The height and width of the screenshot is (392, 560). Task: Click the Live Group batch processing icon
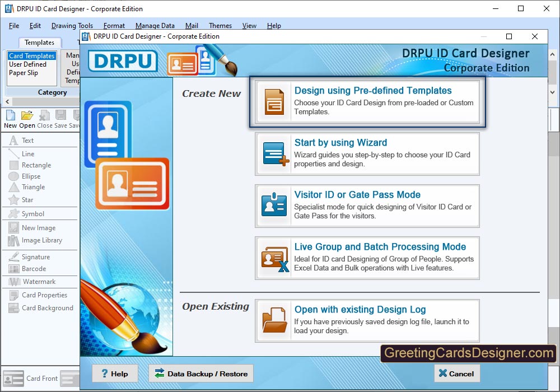pyautogui.click(x=275, y=259)
